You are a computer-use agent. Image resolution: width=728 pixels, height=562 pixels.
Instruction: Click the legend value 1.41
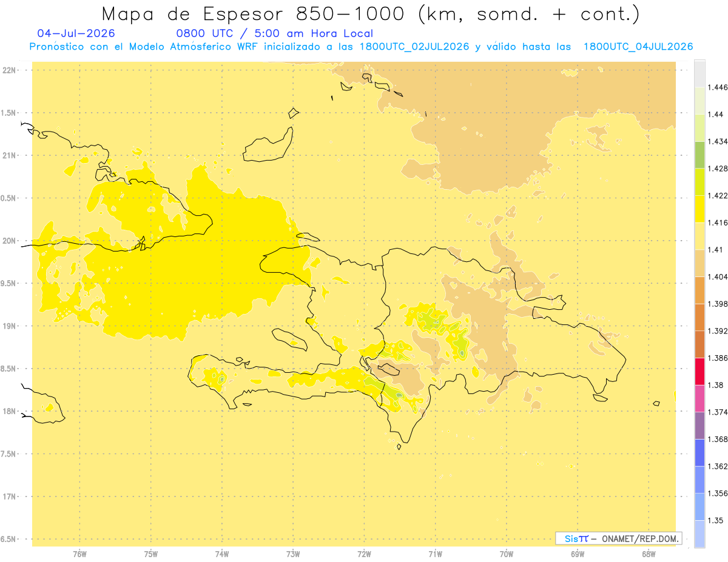[x=716, y=250]
